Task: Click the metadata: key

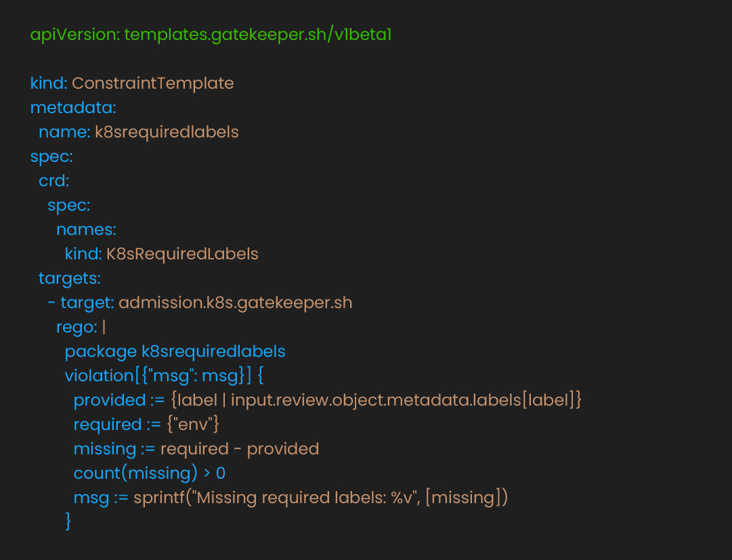Action: pyautogui.click(x=73, y=108)
